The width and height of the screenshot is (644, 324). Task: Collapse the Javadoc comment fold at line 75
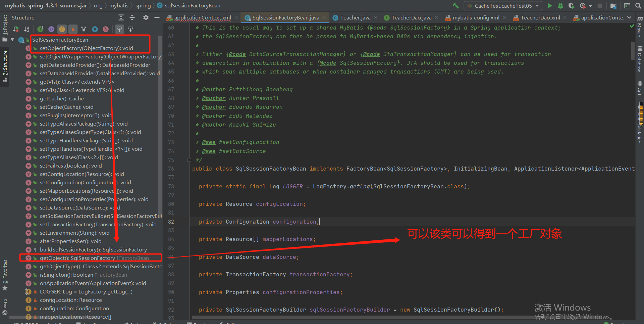(x=189, y=160)
